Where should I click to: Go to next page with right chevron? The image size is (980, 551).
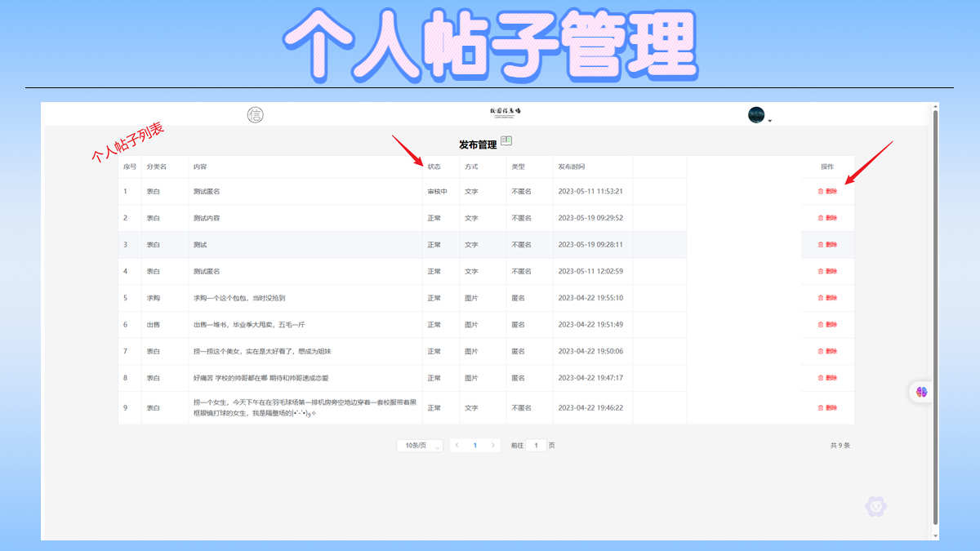pos(492,446)
